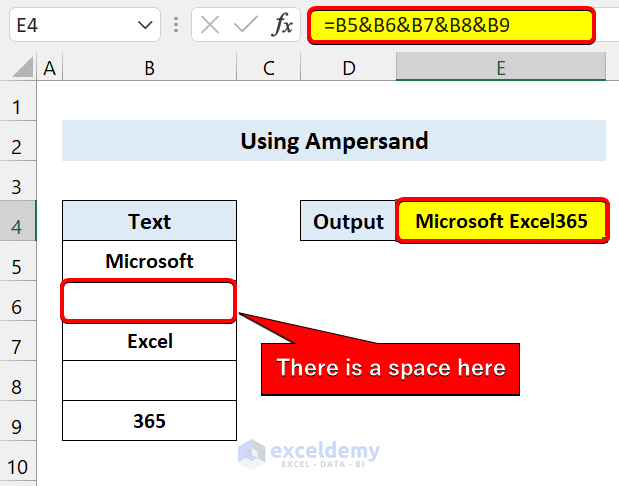619x486 pixels.
Task: Click the Select All corner triangle
Action: click(23, 67)
